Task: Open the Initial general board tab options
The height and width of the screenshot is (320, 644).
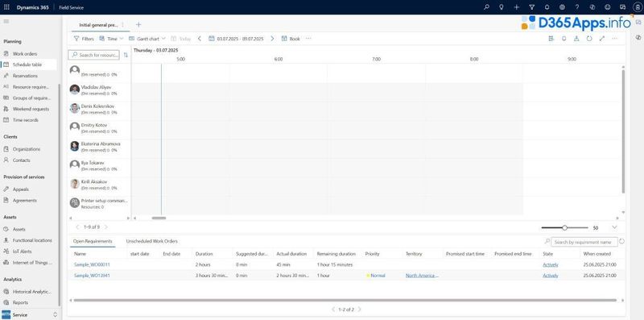Action: [x=122, y=25]
